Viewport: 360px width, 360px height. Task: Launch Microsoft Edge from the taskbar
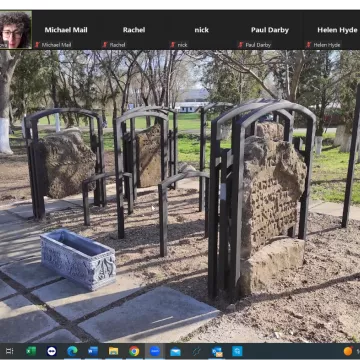click(x=72, y=351)
